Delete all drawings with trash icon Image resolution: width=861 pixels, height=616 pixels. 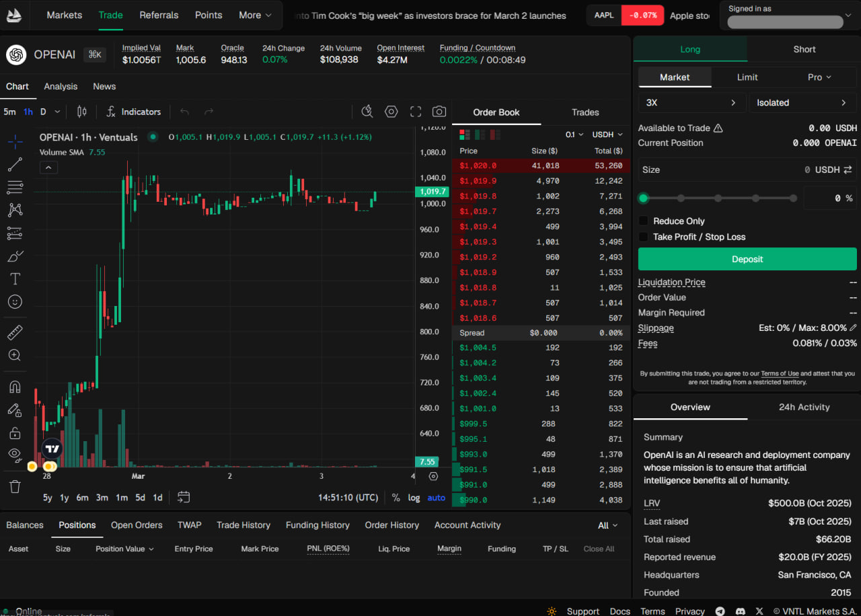point(15,486)
